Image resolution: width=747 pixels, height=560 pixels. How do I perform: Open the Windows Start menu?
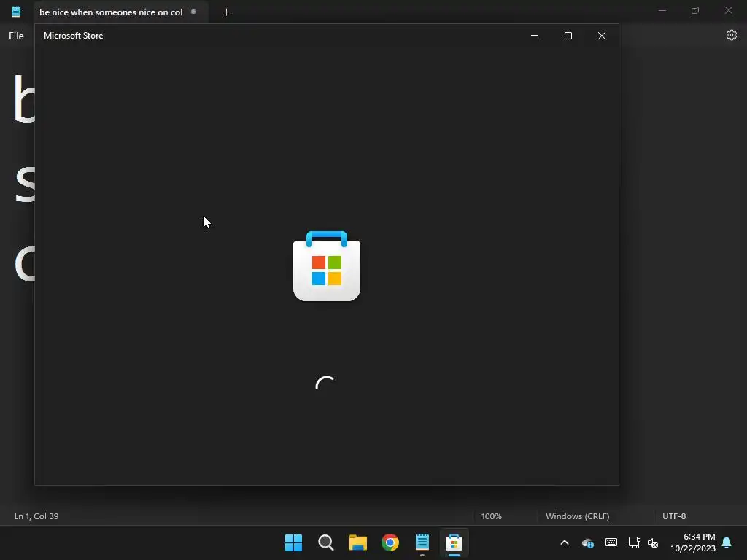(293, 542)
